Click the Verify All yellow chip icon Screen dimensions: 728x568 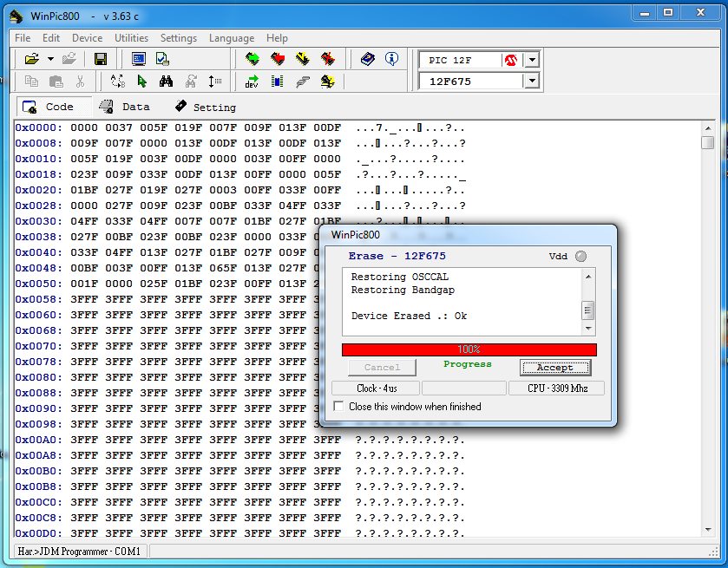(x=302, y=59)
